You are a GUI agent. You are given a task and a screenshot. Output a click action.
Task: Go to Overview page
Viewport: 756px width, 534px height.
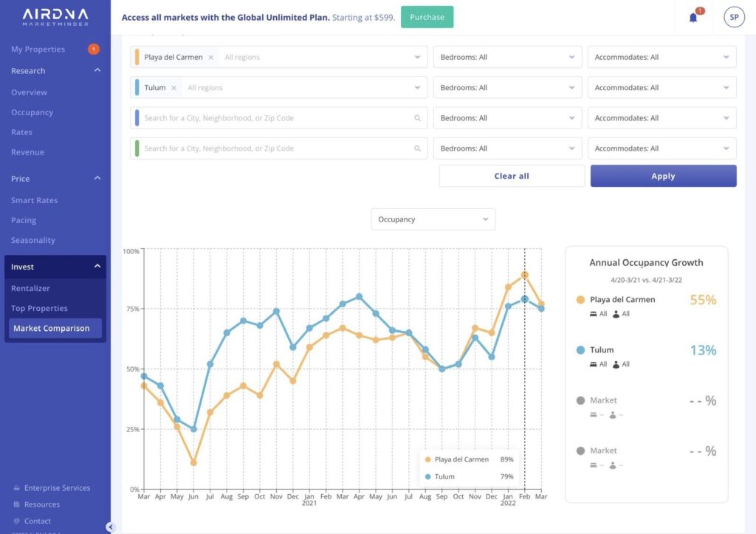pyautogui.click(x=30, y=92)
